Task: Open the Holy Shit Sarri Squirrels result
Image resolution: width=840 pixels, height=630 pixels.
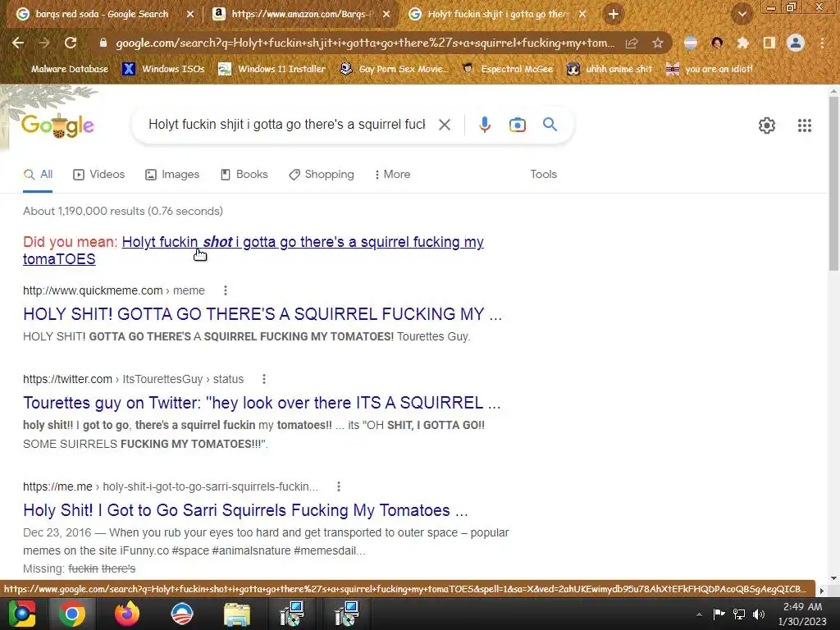Action: (245, 510)
